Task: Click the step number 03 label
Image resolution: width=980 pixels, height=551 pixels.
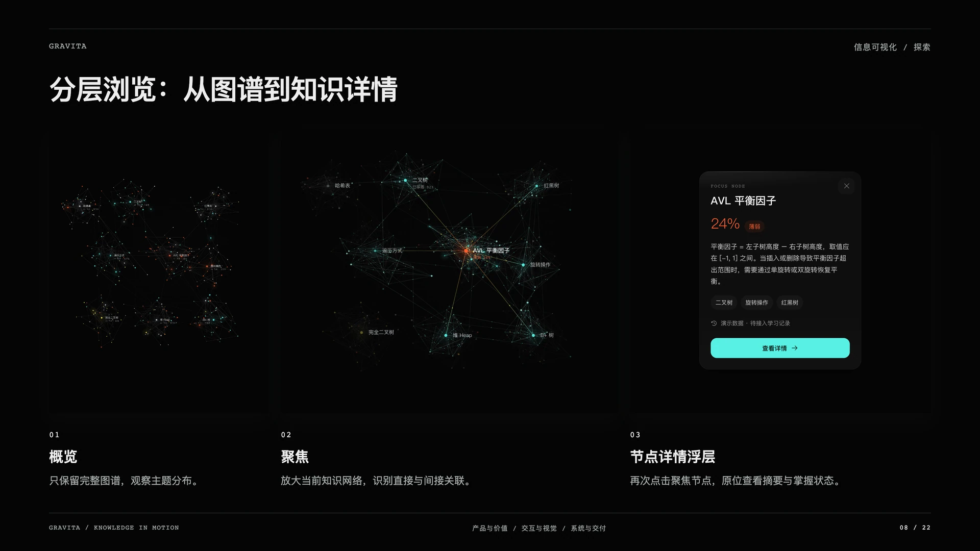Action: (x=635, y=435)
